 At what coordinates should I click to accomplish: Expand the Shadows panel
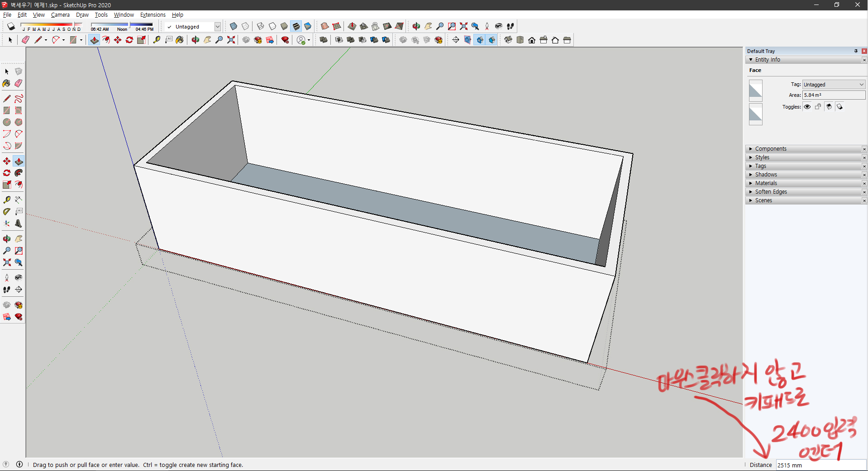[806, 175]
